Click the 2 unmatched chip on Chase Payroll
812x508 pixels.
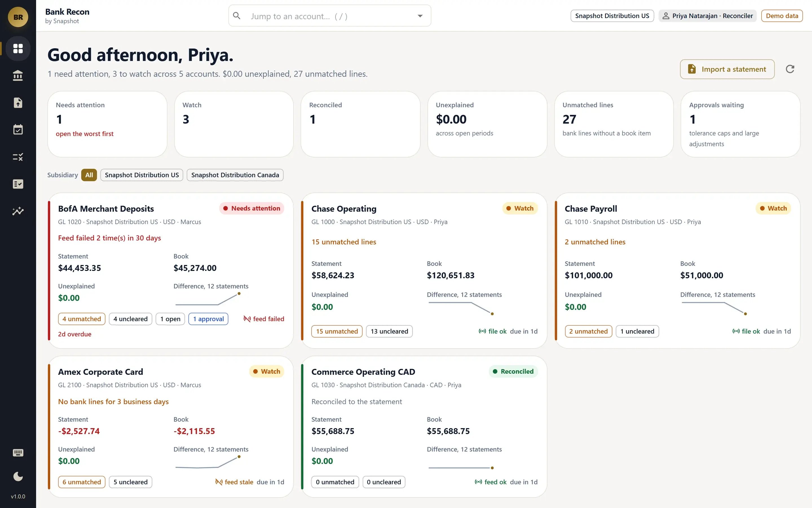pos(588,331)
